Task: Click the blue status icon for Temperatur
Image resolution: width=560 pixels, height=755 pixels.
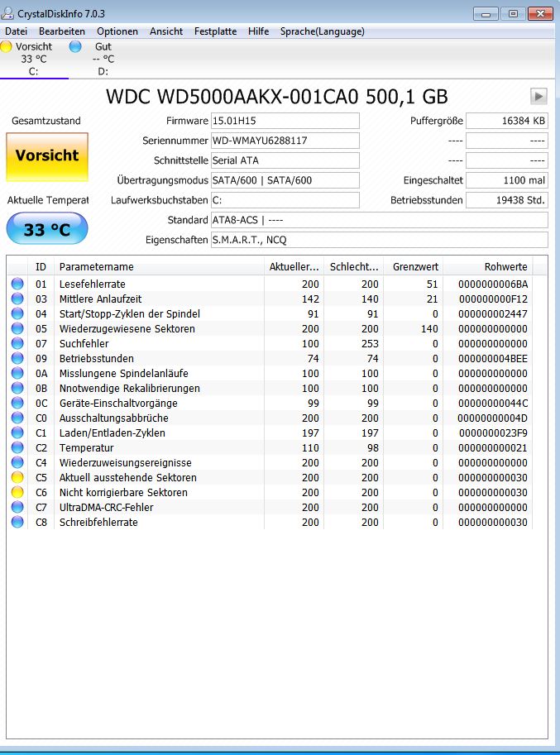Action: 17,448
